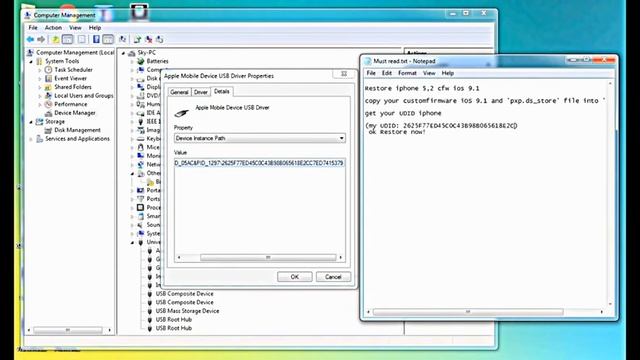Open File menu in Computer Management
This screenshot has height=360, width=640.
point(33,28)
